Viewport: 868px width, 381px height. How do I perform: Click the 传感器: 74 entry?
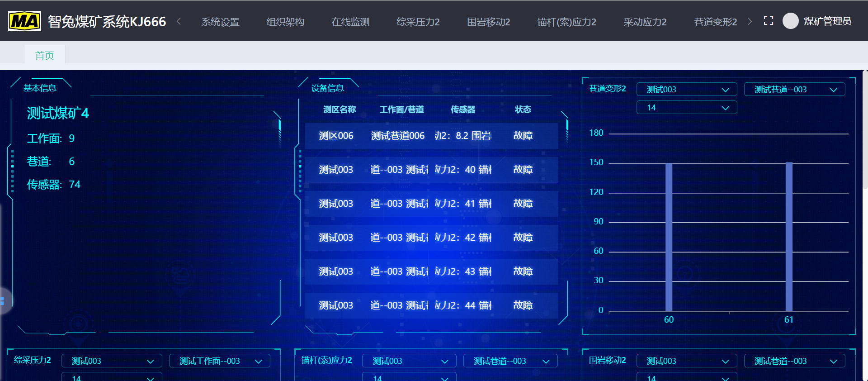point(54,185)
